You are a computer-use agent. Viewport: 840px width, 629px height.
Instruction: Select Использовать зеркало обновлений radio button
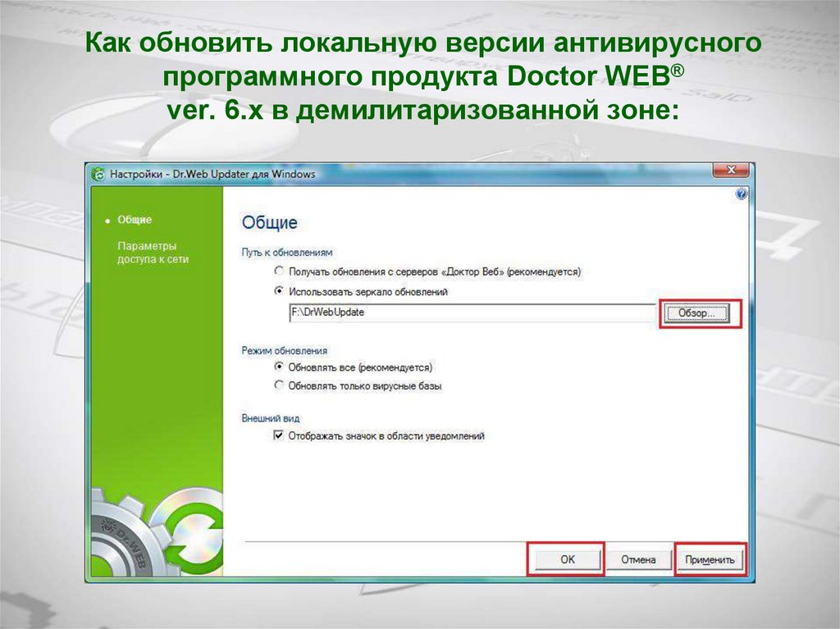[279, 291]
